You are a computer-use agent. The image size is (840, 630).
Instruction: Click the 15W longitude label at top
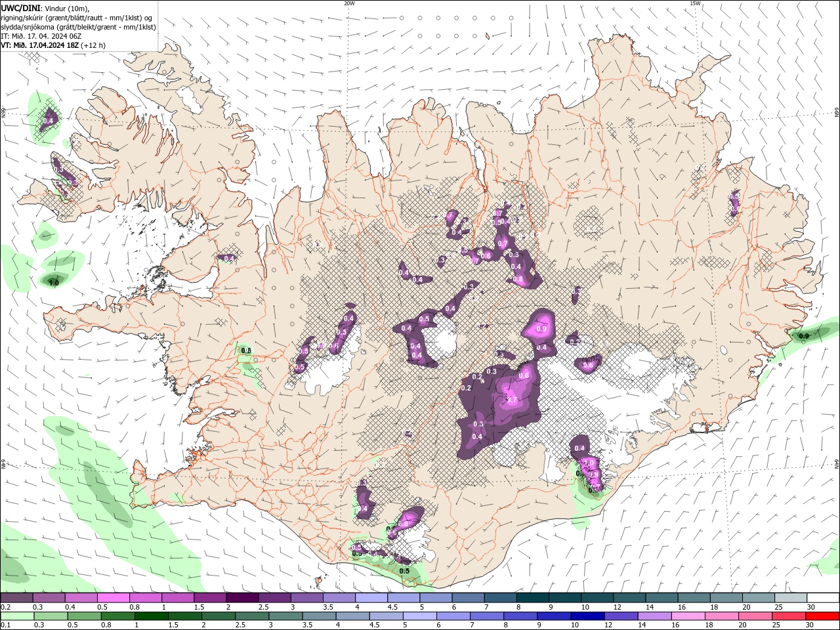(695, 3)
